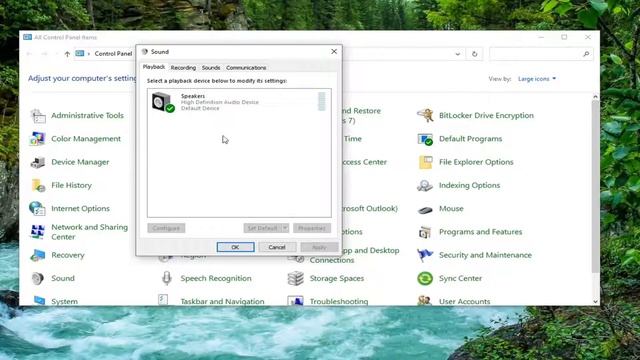The height and width of the screenshot is (360, 640).
Task: Close the Sound dialog
Action: pos(334,51)
